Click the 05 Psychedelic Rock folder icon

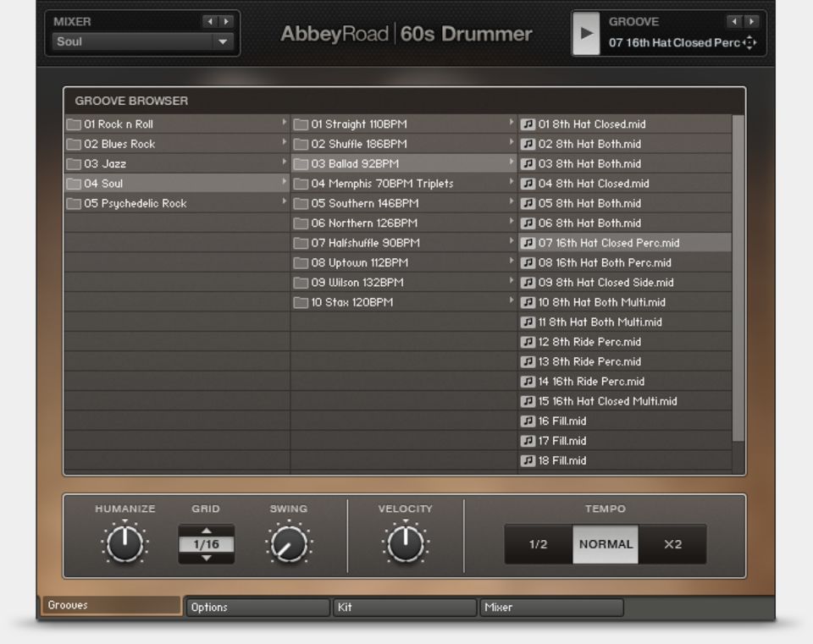(74, 204)
